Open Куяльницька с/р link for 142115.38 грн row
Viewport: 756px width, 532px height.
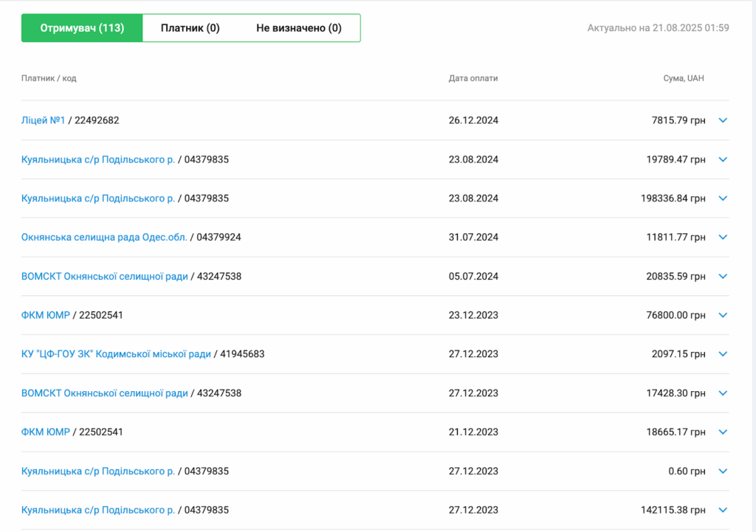pyautogui.click(x=98, y=511)
